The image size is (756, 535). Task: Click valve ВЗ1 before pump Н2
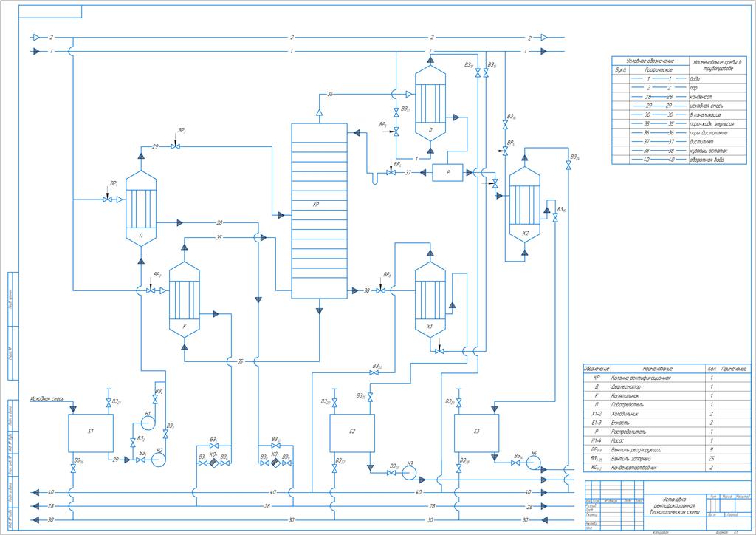pyautogui.click(x=141, y=460)
